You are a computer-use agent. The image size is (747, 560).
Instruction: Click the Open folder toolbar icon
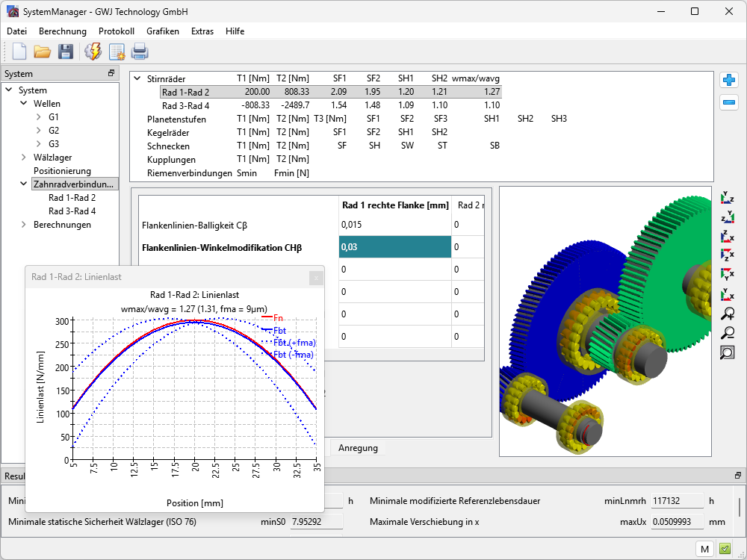click(42, 52)
